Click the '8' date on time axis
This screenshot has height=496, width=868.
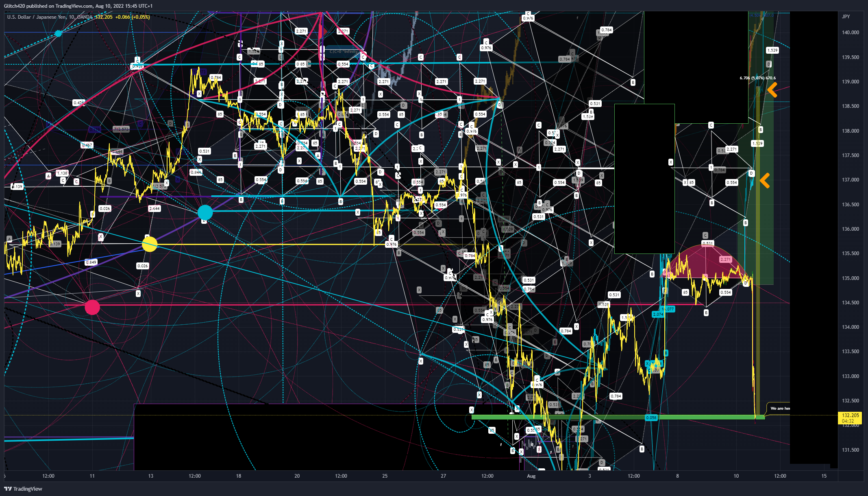click(x=677, y=476)
